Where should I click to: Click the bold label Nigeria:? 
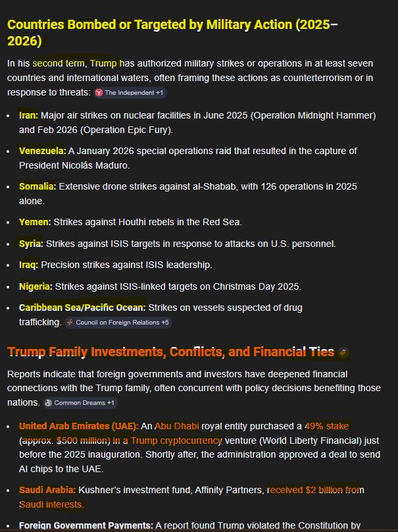tap(36, 286)
